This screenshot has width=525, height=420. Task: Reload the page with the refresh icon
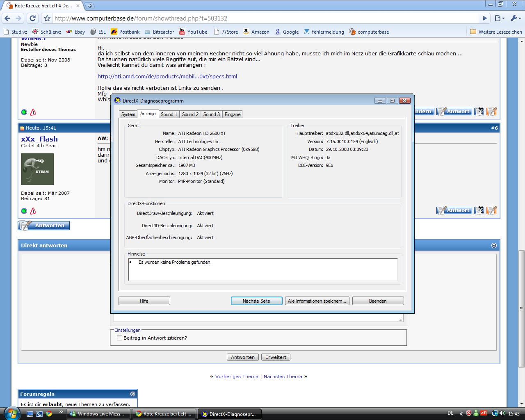pos(33,18)
